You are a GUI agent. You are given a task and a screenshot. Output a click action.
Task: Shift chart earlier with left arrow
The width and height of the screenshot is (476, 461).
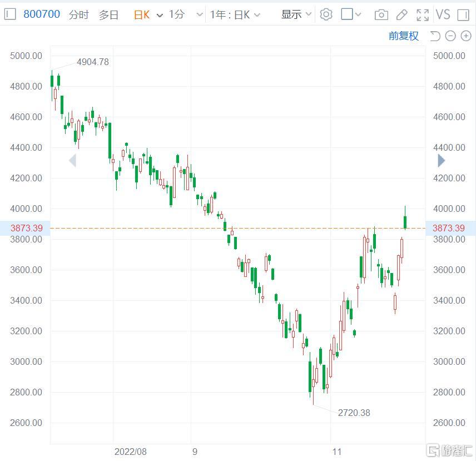[x=72, y=161]
